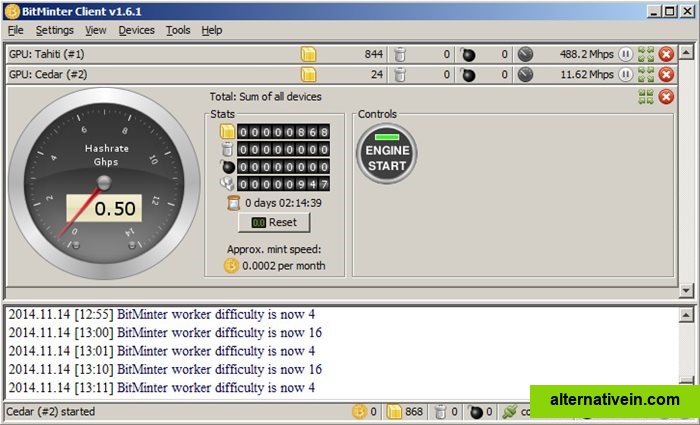Click the ENGINE START button
The image size is (700, 425).
pyautogui.click(x=387, y=154)
